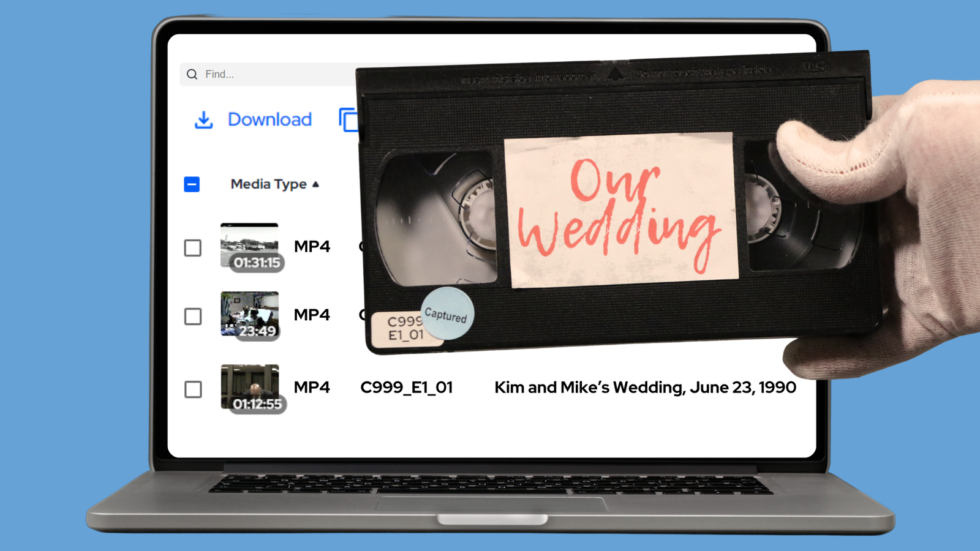Click the sort arrow beside Media Type

pos(315,184)
